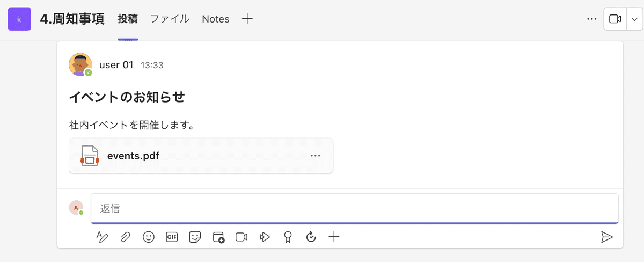Open more options for events.pdf
Image resolution: width=644 pixels, height=262 pixels.
(x=316, y=156)
